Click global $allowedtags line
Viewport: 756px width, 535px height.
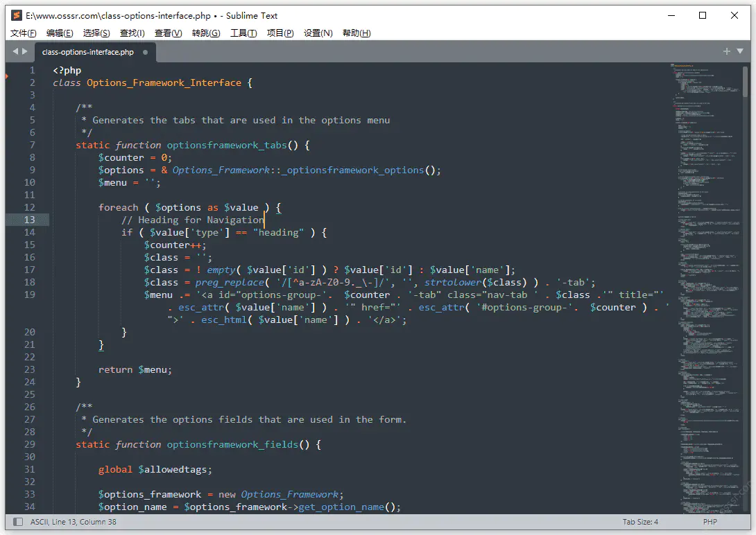(155, 469)
